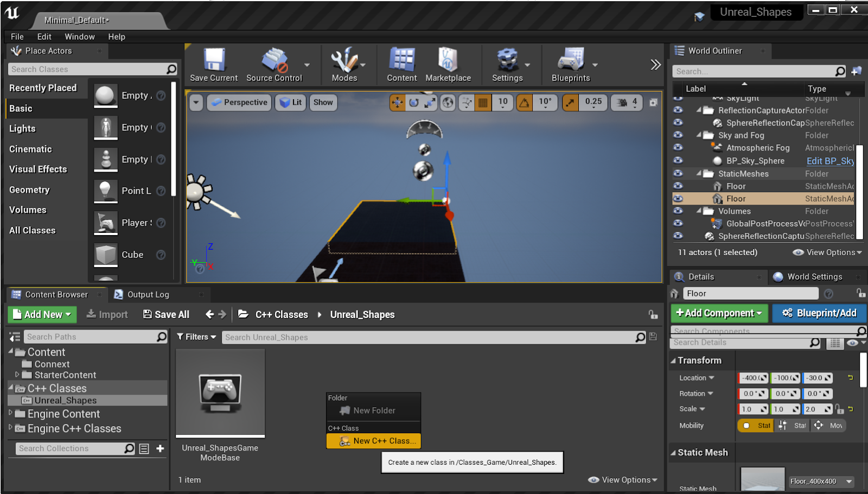
Task: Switch to the World Settings tab
Action: 814,277
